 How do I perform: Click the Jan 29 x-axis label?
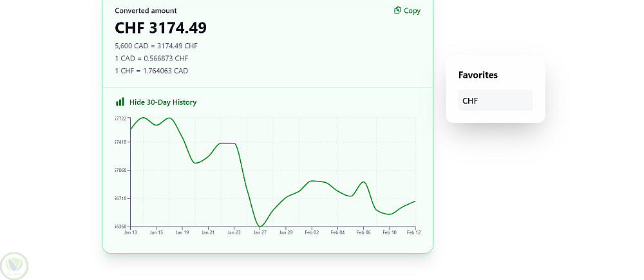click(x=286, y=232)
